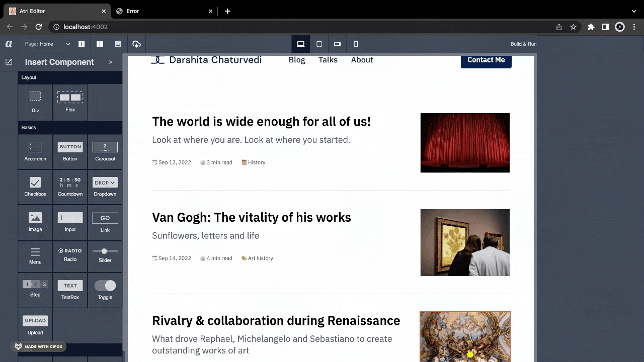
Task: Insert an Input component
Action: tap(70, 222)
